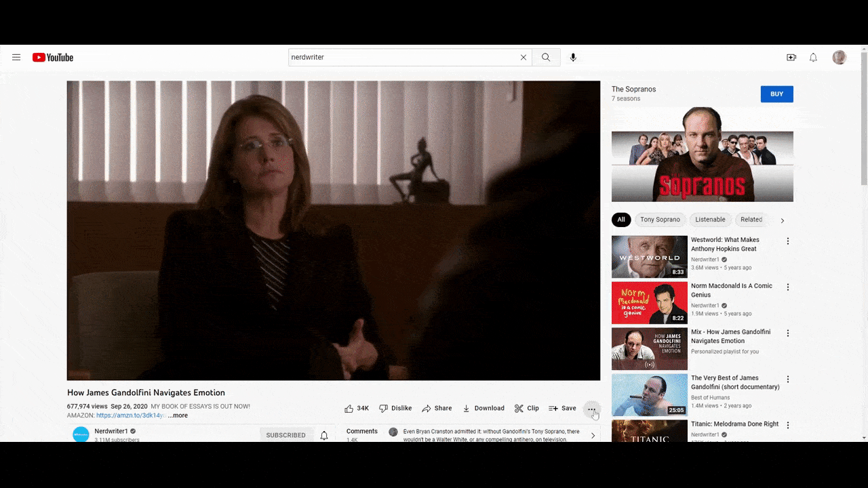This screenshot has height=488, width=868.
Task: Open Best of Humans channel name
Action: tap(710, 398)
